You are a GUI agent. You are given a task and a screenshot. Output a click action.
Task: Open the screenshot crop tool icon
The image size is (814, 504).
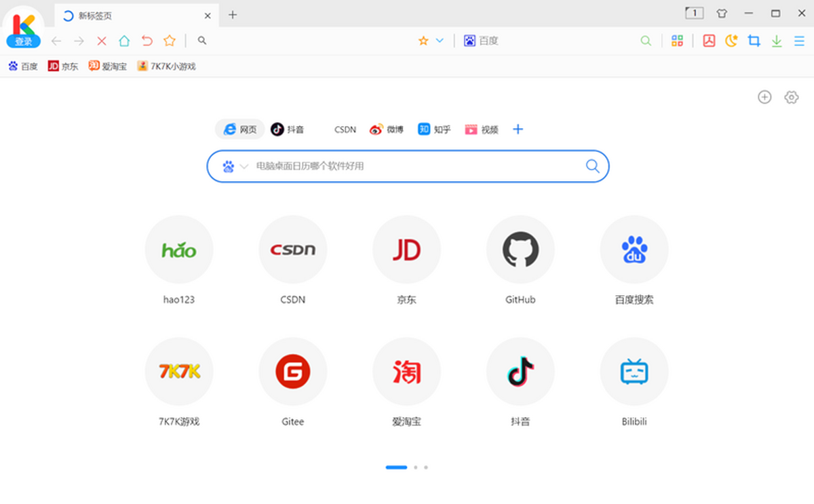(x=754, y=41)
